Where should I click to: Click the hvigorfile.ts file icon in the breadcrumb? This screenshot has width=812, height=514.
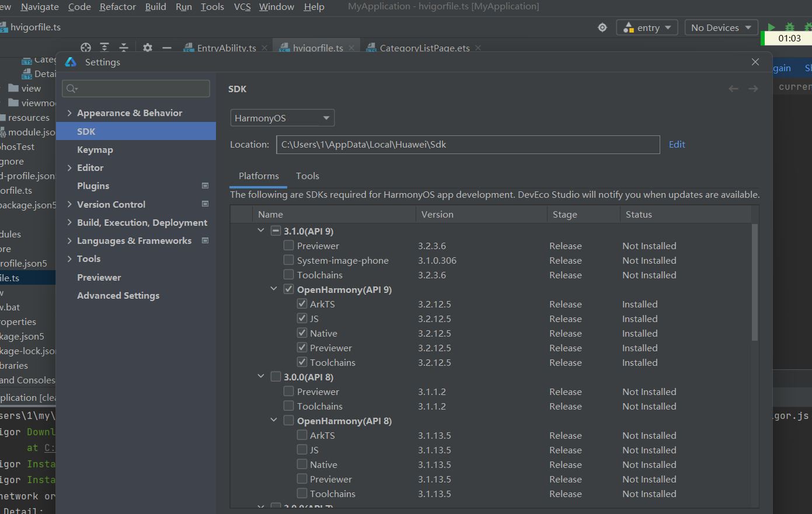click(x=4, y=27)
